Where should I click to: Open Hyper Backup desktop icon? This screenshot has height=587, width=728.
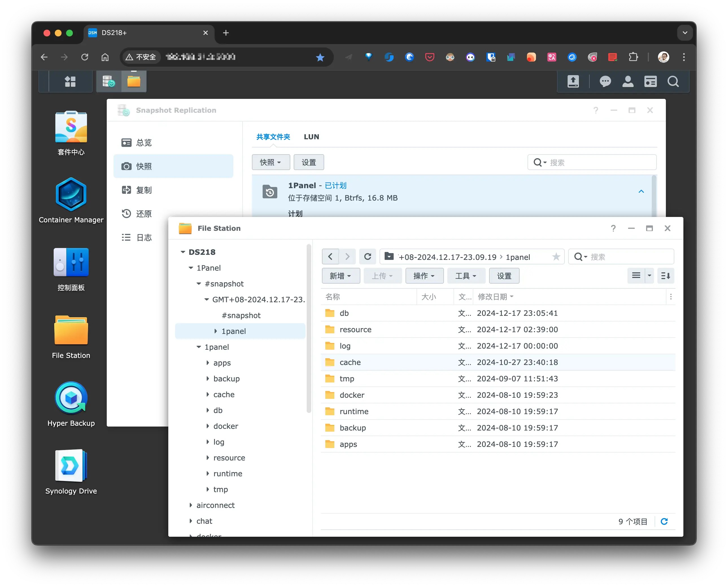(x=71, y=398)
